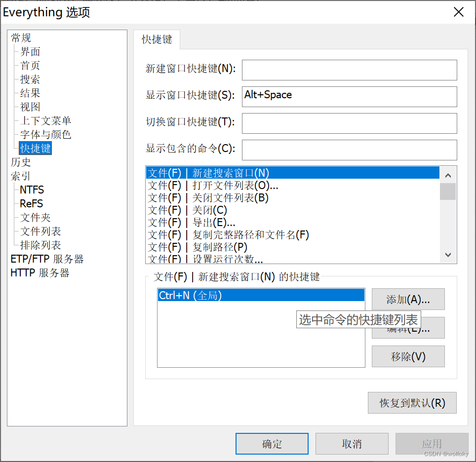Select 常规 in the options tree

tap(21, 38)
